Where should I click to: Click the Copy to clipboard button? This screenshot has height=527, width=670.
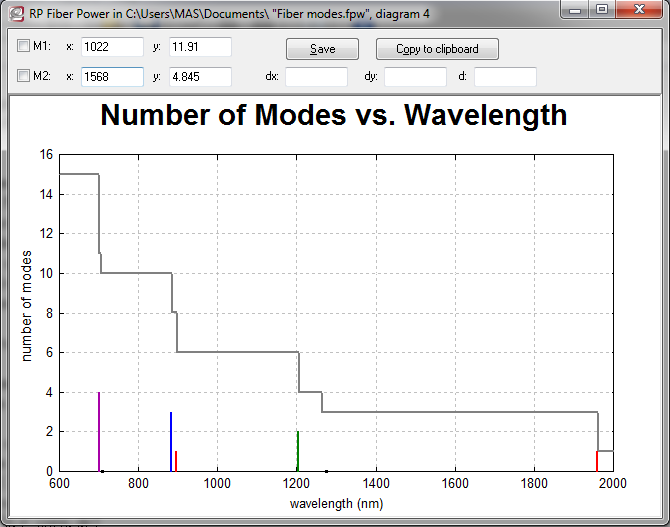[x=437, y=49]
